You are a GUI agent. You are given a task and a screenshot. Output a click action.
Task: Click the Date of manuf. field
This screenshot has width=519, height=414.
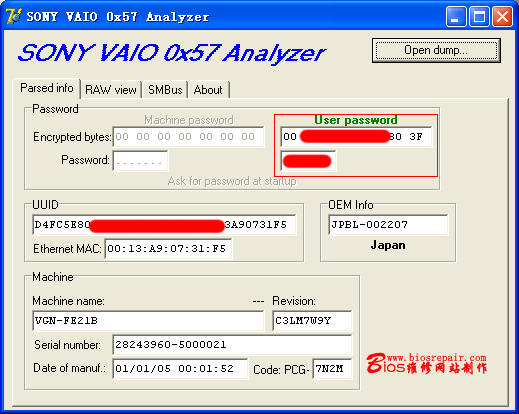click(x=180, y=369)
